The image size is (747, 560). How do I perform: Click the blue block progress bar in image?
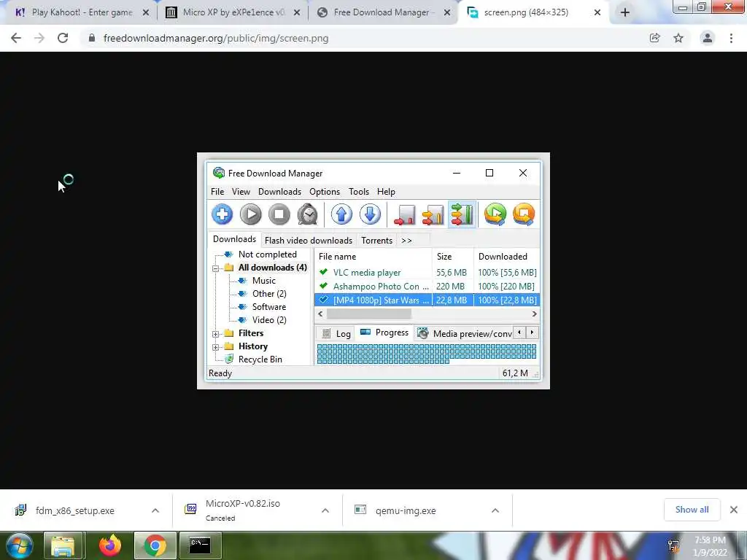pyautogui.click(x=426, y=354)
